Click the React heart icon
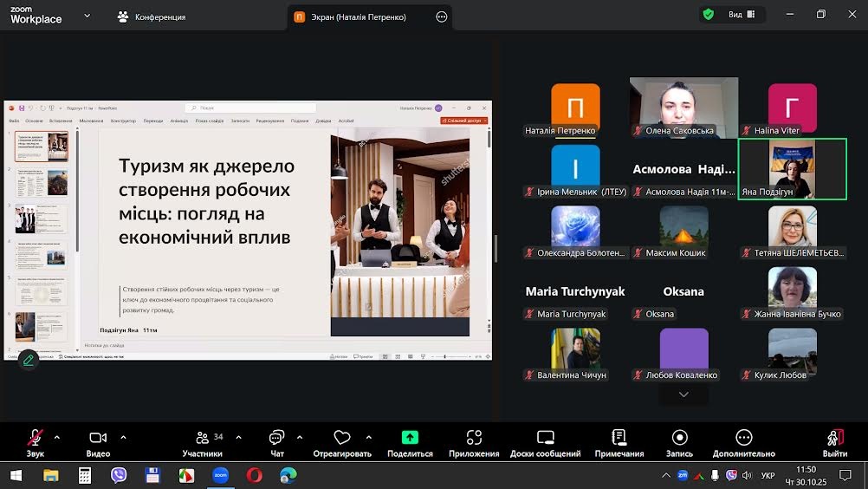Viewport: 868px width, 489px height. click(341, 438)
